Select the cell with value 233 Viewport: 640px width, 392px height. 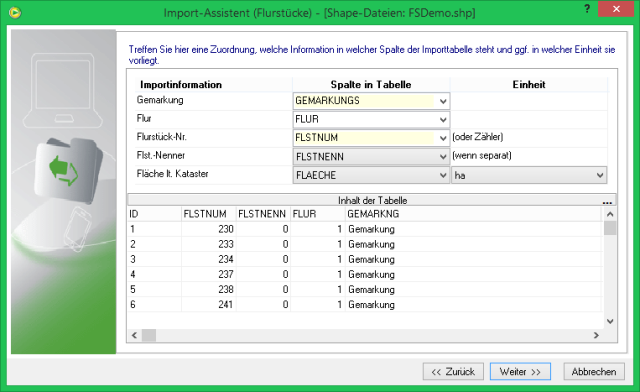point(209,244)
